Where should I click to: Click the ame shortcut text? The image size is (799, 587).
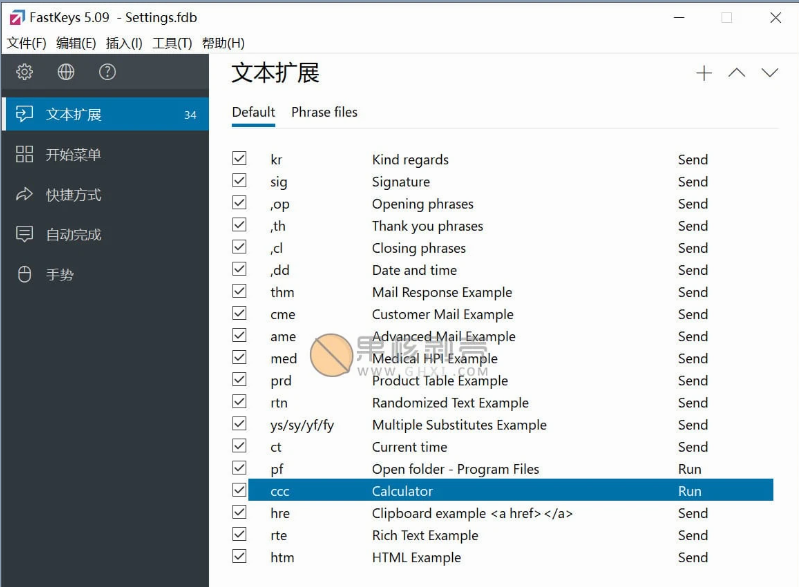point(283,336)
